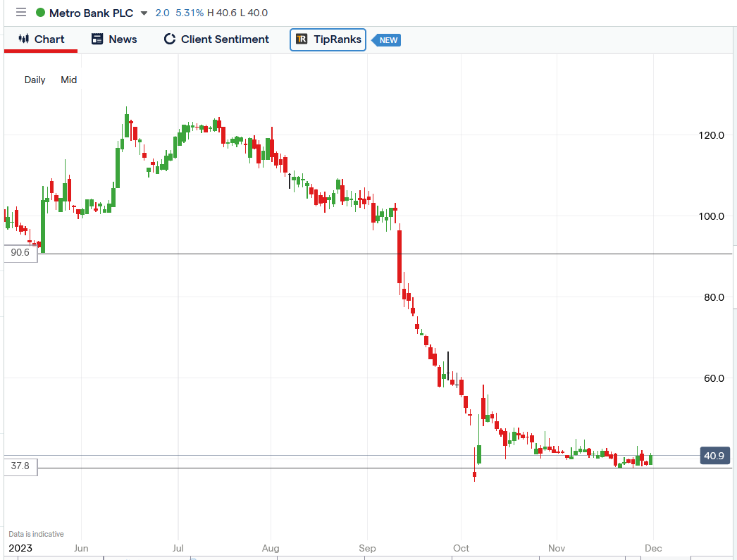Click the 60.0 price axis label
The height and width of the screenshot is (560, 737).
714,379
